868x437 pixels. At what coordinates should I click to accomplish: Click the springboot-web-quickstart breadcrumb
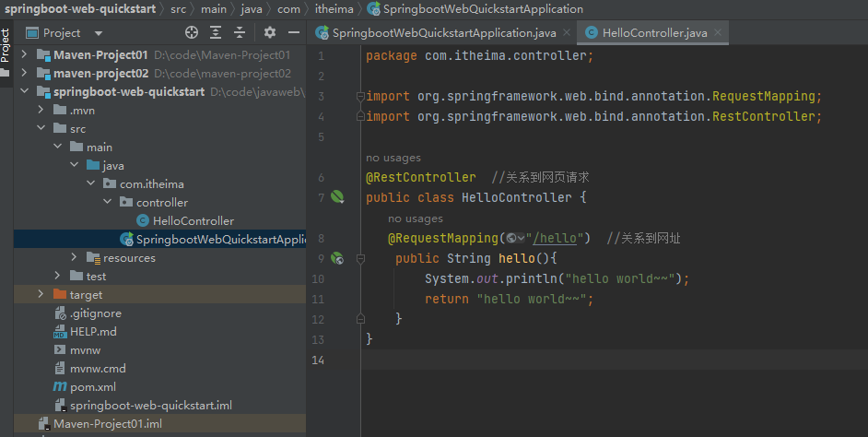click(x=80, y=9)
